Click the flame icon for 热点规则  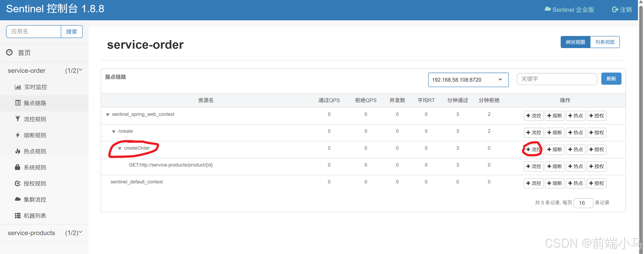[18, 151]
